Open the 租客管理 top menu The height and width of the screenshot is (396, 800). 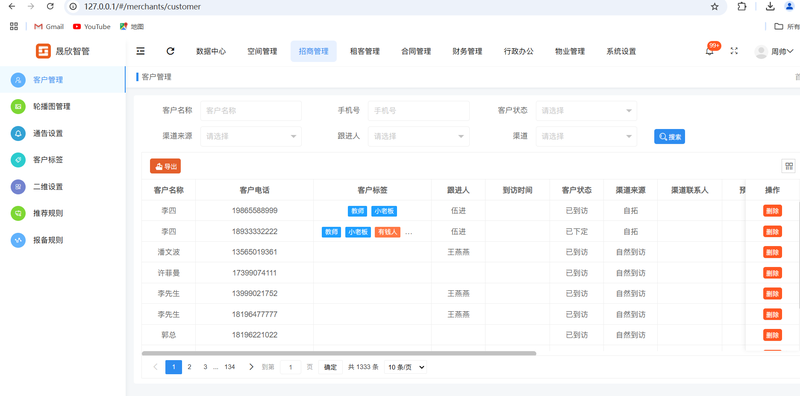(x=365, y=51)
